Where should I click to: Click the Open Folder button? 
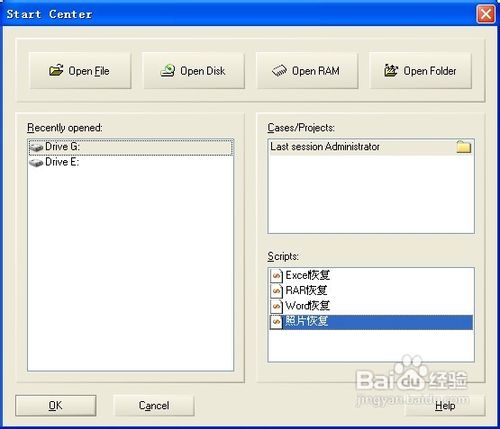[x=420, y=71]
